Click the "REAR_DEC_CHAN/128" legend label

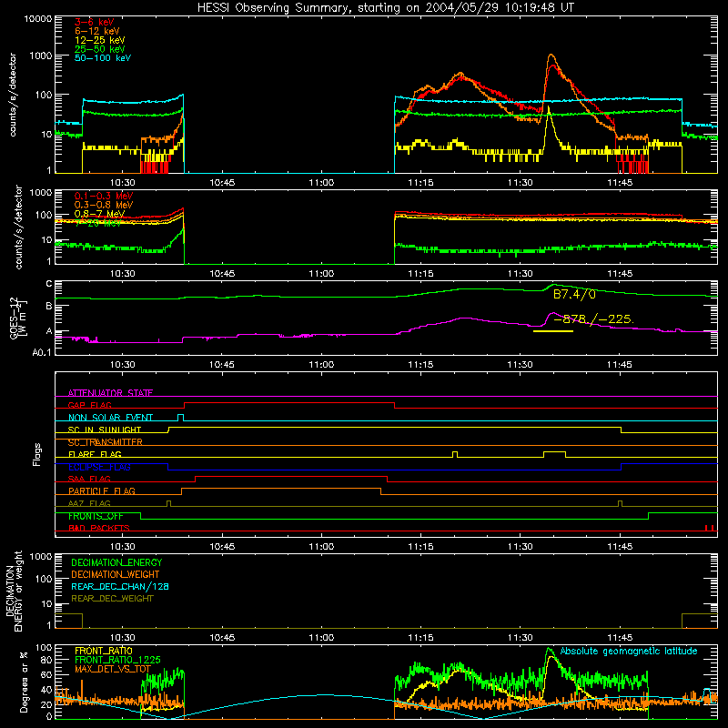tap(120, 586)
